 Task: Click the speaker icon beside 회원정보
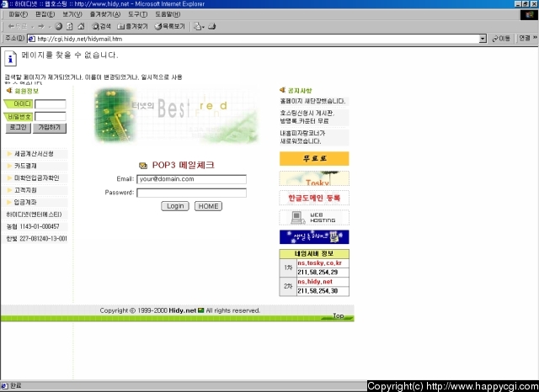(x=9, y=90)
